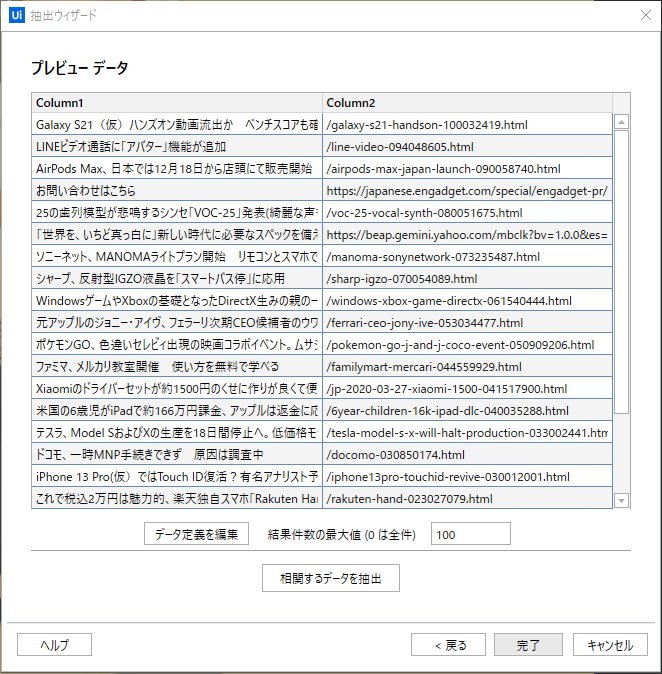Select the cell /windows-xbox-game-directx-061540444.html
Screen dimensions: 662x674
[467, 300]
